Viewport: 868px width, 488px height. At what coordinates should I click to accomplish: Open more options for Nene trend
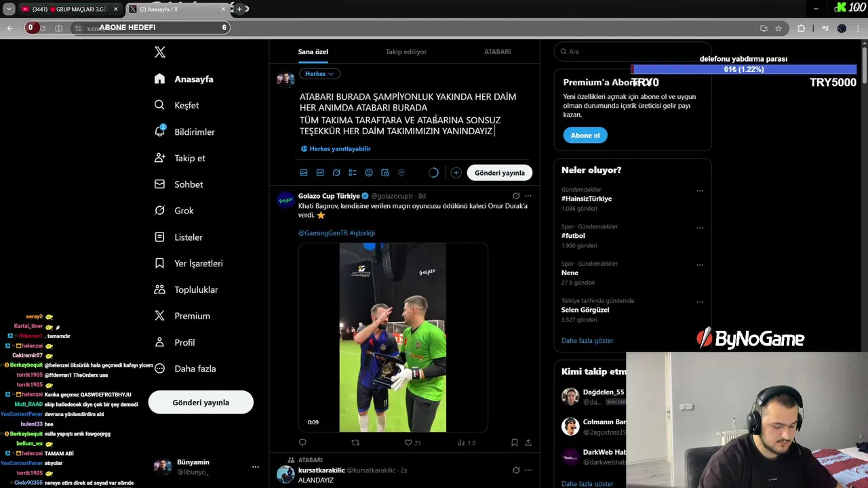click(x=700, y=265)
